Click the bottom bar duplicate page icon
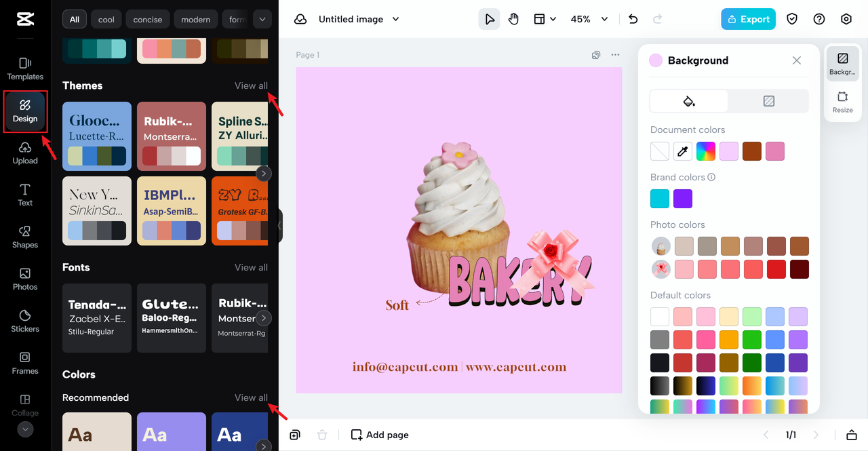 click(295, 435)
